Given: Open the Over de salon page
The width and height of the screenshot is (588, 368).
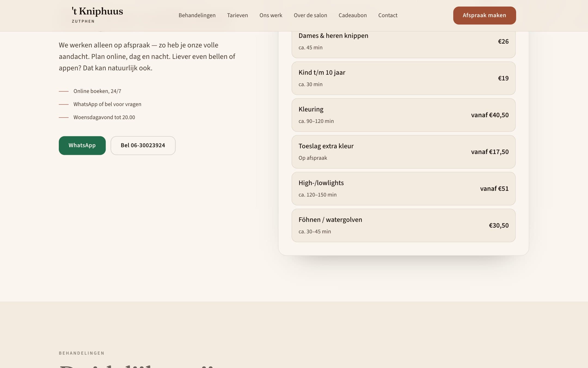Looking at the screenshot, I should coord(310,15).
